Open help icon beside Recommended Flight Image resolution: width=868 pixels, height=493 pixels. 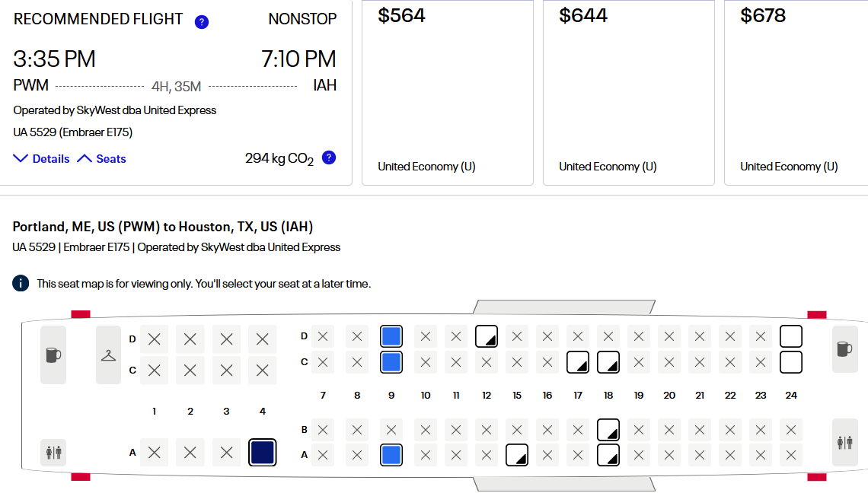point(202,22)
